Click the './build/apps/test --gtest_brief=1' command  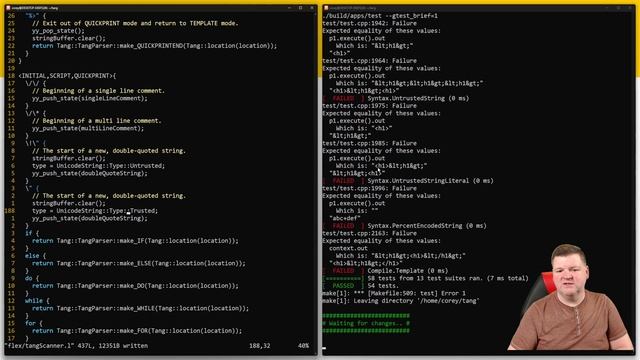380,16
